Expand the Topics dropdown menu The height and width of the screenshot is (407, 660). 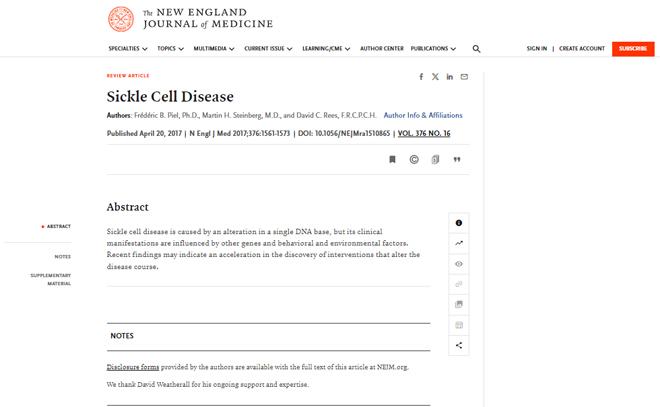click(x=170, y=49)
